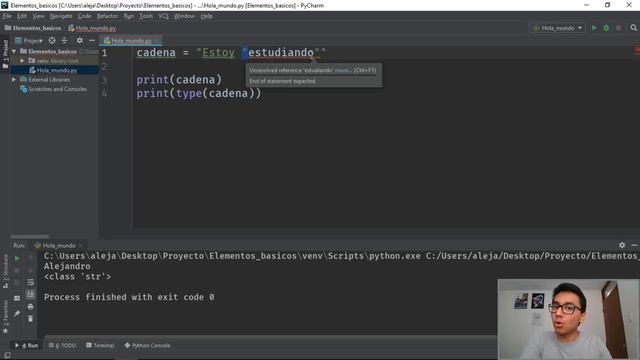Open the Refactor menu
640x360 pixels.
(x=107, y=16)
